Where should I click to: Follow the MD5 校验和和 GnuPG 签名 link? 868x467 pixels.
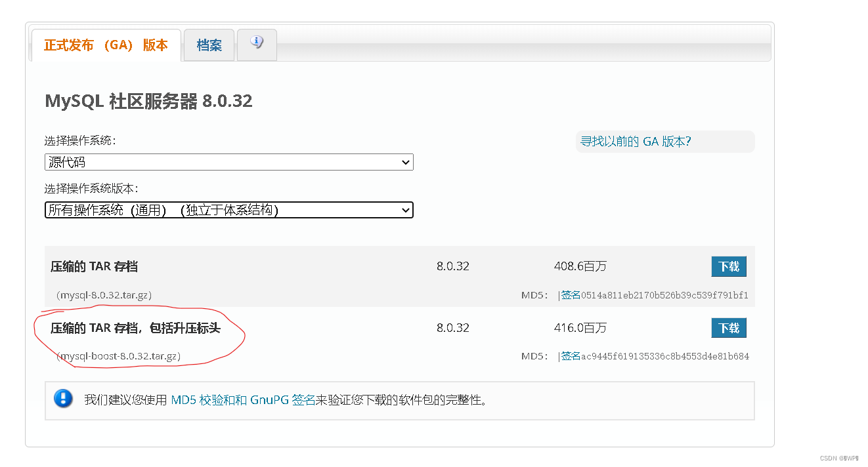(x=243, y=400)
